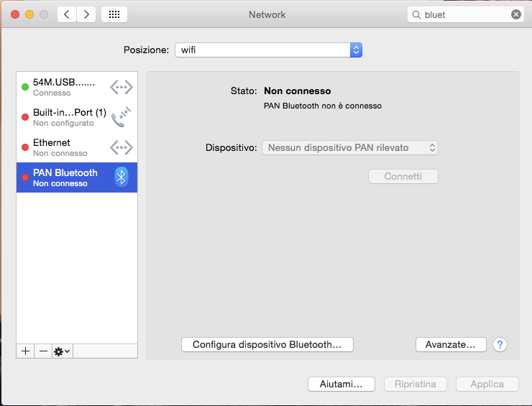This screenshot has width=532, height=406.
Task: Minimize the window with yellow button
Action: (x=29, y=14)
